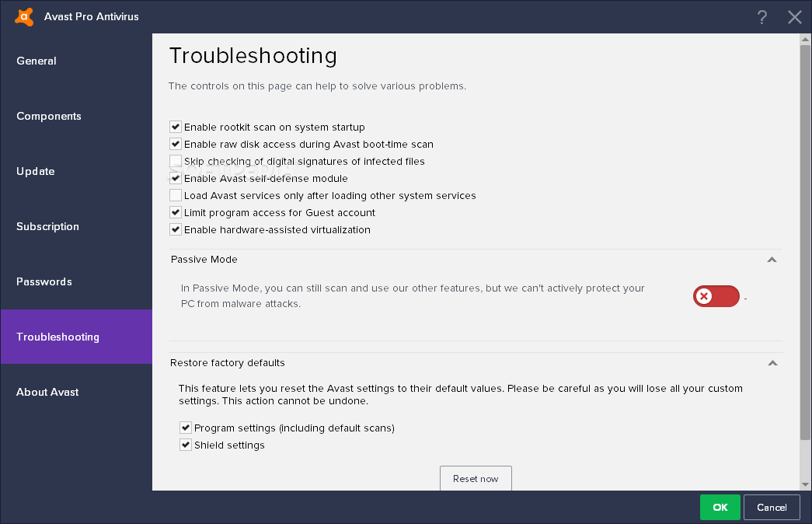The height and width of the screenshot is (524, 812).
Task: Click the vertical scrollbar thumb
Action: coord(805,243)
